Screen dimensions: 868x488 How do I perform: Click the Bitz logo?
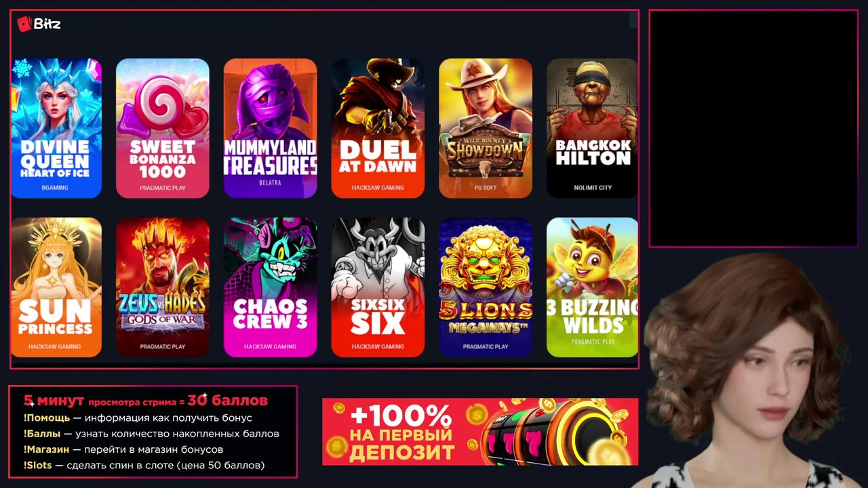tap(39, 24)
